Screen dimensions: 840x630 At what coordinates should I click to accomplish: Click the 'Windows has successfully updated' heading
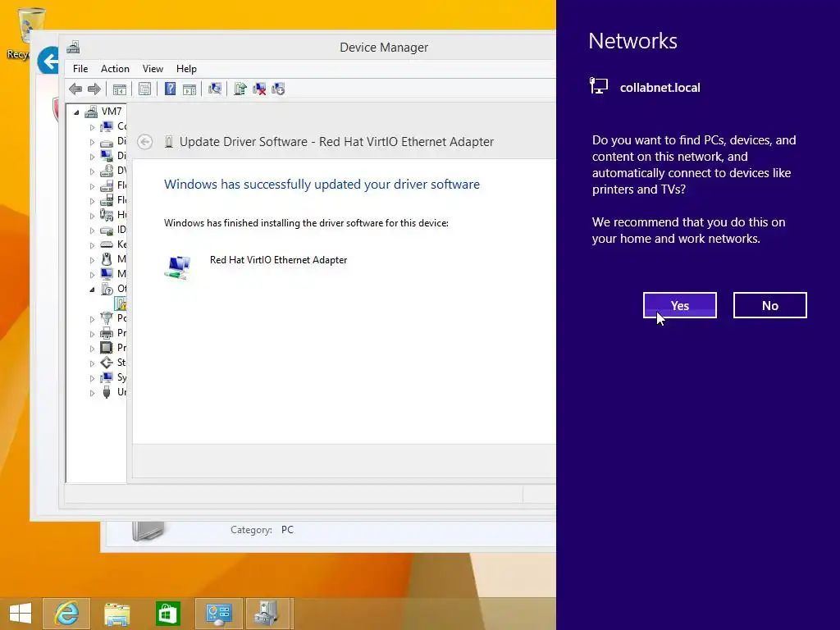coord(322,185)
